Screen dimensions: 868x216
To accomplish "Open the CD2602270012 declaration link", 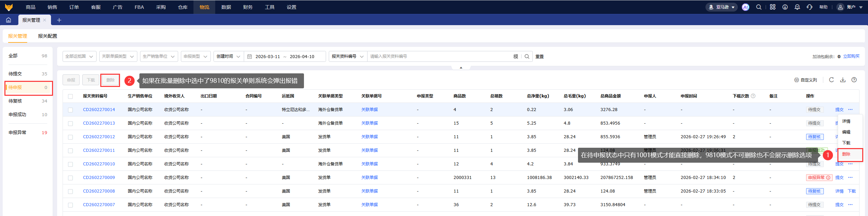I will pos(99,137).
